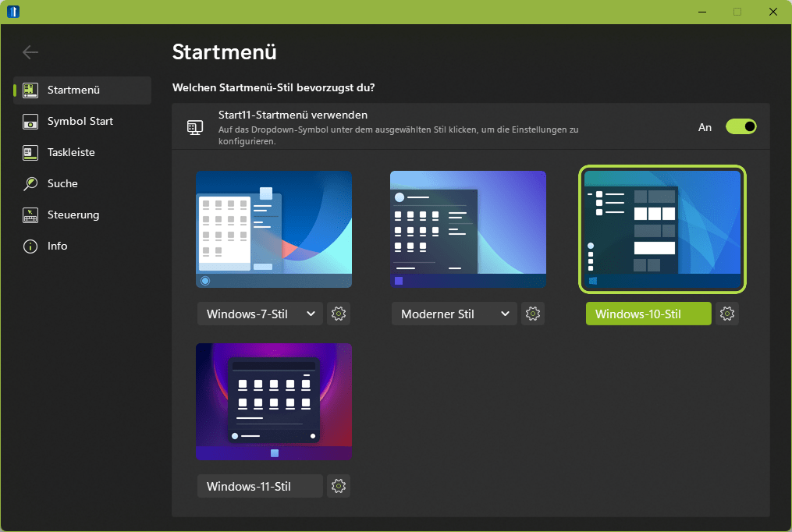Select the Startmenü section

83,90
